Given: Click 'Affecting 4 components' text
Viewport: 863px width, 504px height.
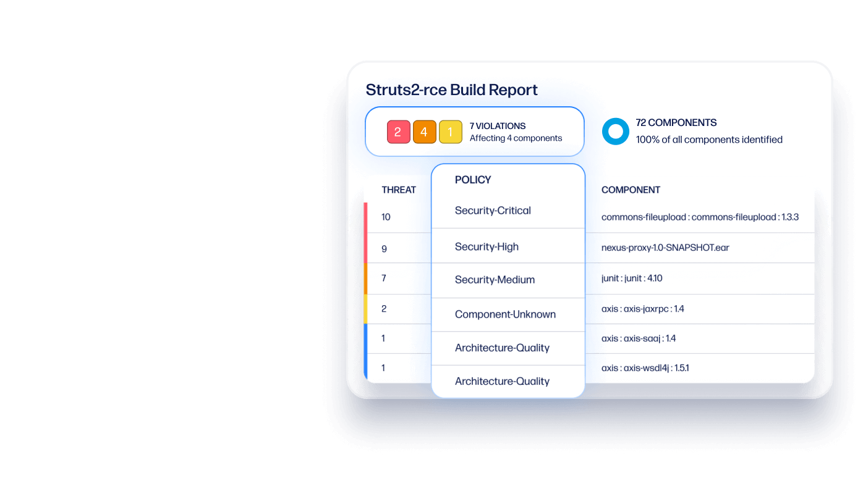Looking at the screenshot, I should pos(516,138).
